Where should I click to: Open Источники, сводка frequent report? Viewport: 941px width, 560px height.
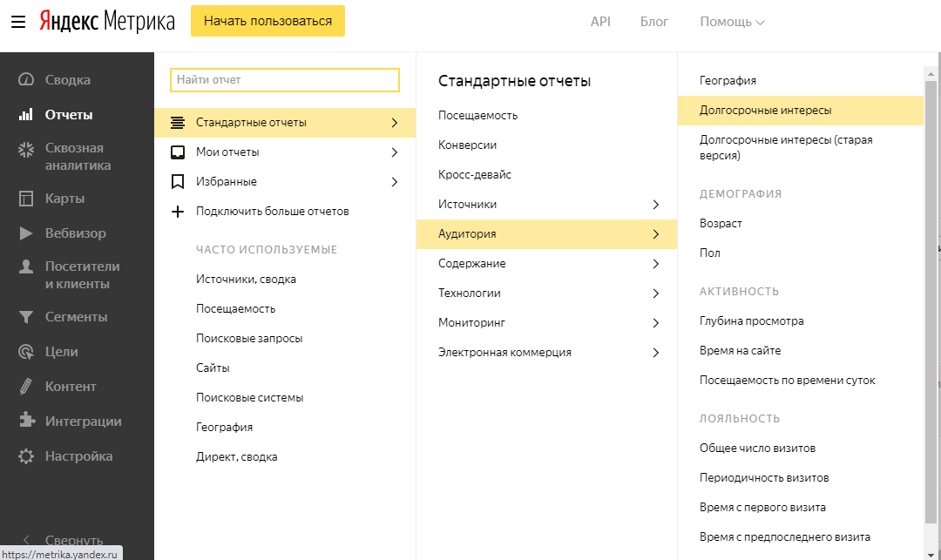[x=246, y=280]
